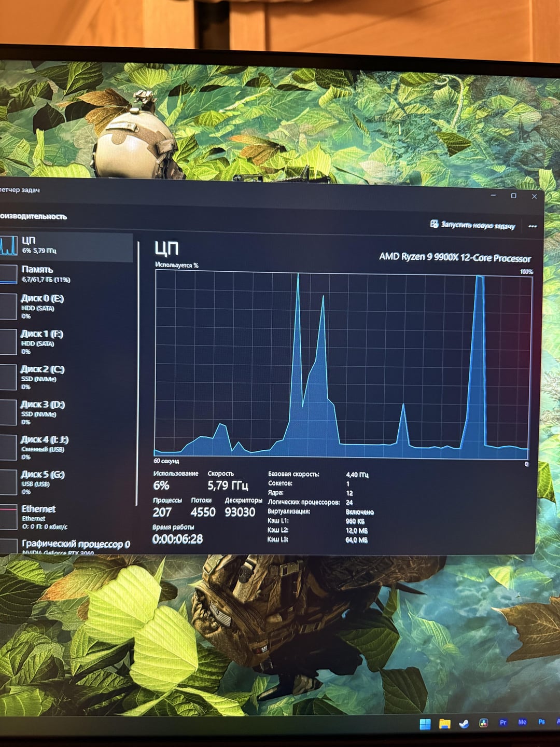Click the Виртуализация Включено value
560x747 pixels.
pos(360,512)
